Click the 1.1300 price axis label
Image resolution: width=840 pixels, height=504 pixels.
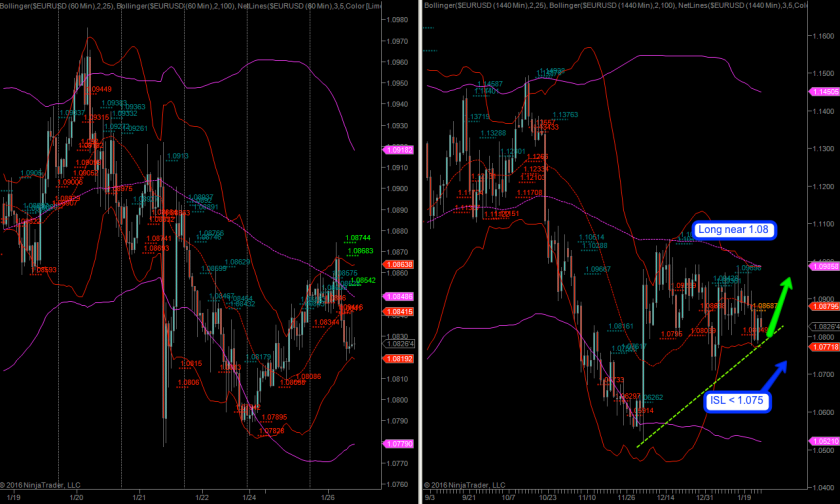[x=823, y=148]
